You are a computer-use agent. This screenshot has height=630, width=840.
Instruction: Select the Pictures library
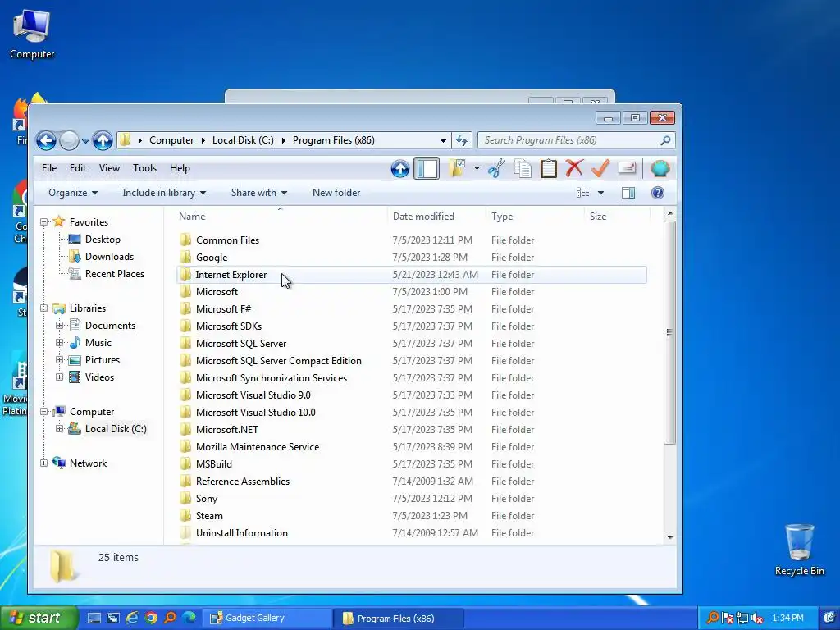103,360
